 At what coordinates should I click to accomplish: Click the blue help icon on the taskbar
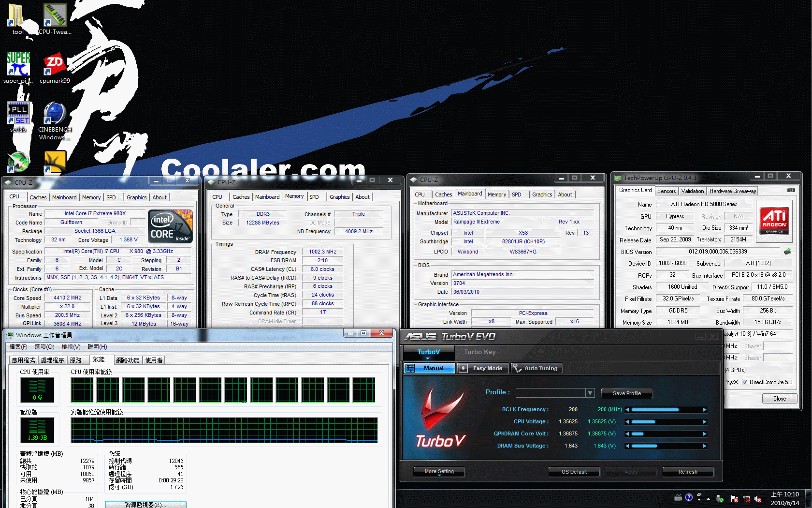pos(689,497)
